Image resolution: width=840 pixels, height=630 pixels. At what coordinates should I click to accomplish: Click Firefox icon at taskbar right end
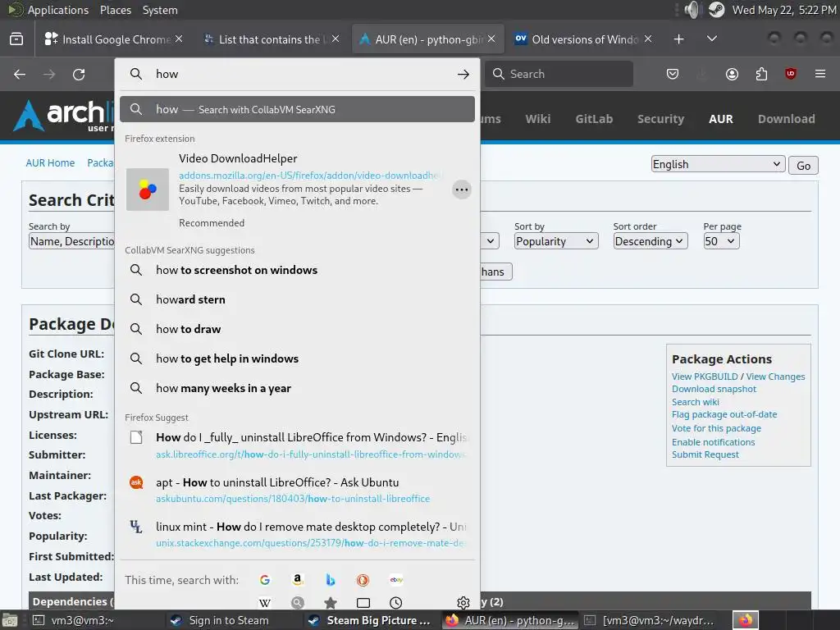pos(746,620)
